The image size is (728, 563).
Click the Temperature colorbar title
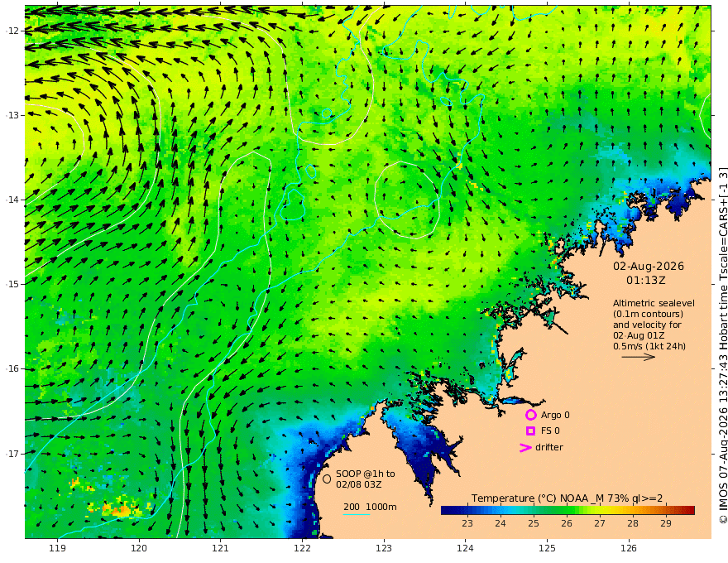click(x=567, y=498)
